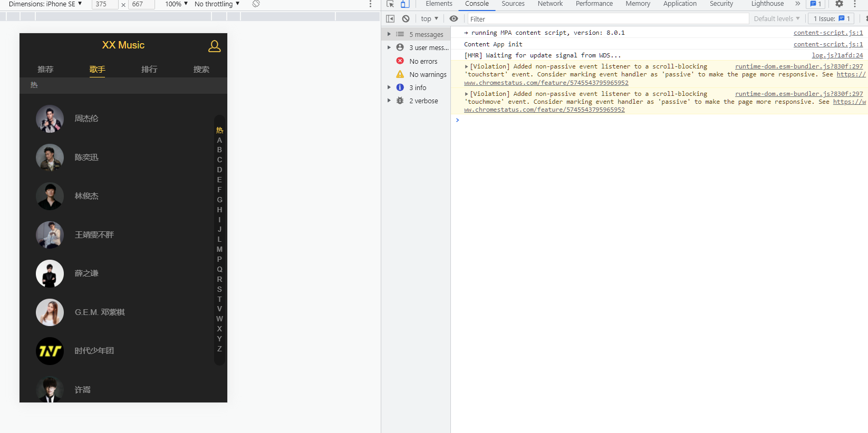Switch to the Application tab

[680, 4]
